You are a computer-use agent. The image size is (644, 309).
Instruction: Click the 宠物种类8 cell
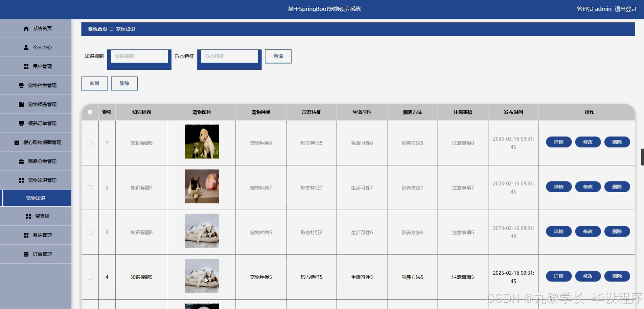click(x=261, y=143)
